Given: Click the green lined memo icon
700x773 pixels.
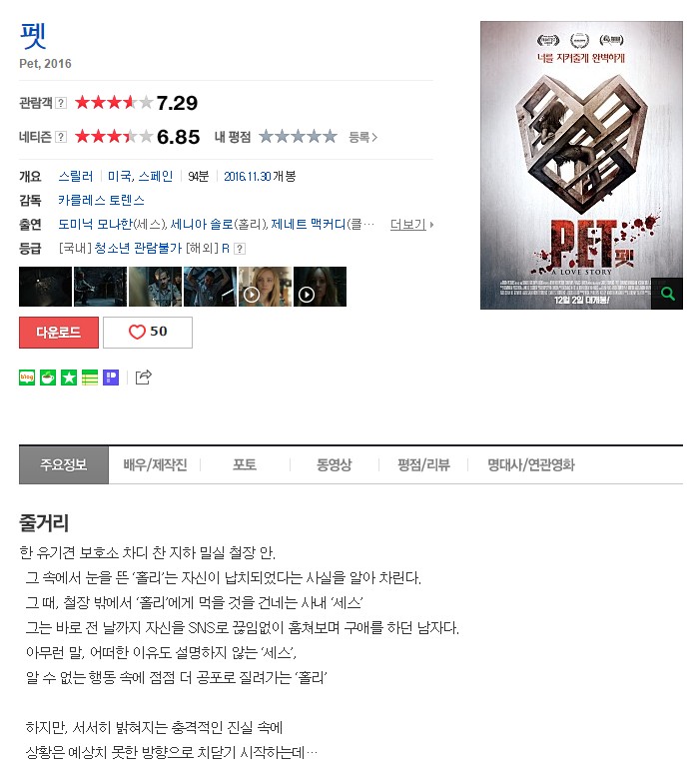Looking at the screenshot, I should point(90,378).
